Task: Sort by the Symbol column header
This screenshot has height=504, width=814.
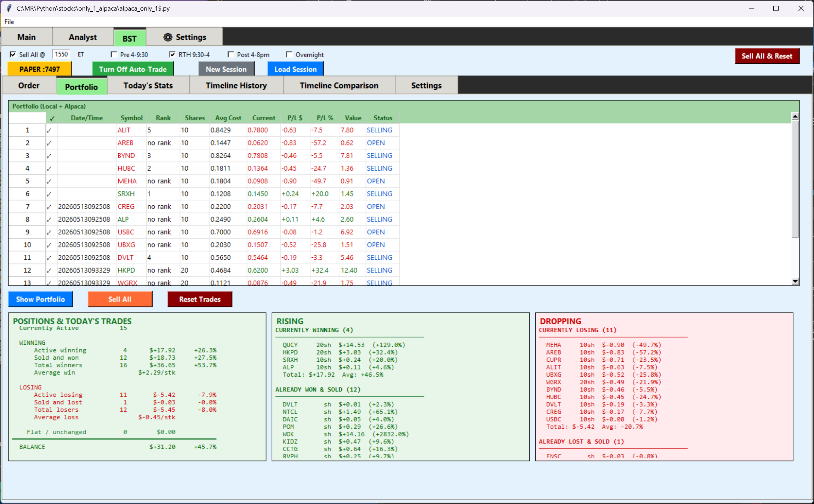Action: [x=131, y=118]
